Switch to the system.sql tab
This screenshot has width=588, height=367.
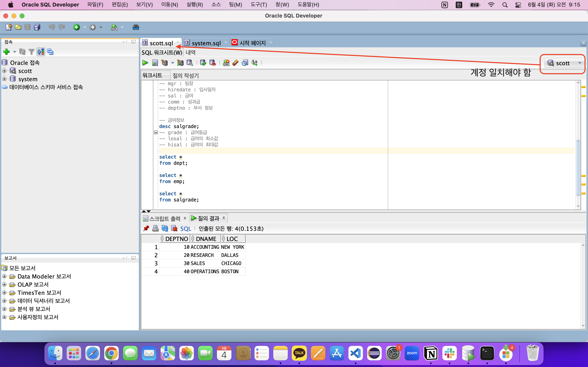206,43
